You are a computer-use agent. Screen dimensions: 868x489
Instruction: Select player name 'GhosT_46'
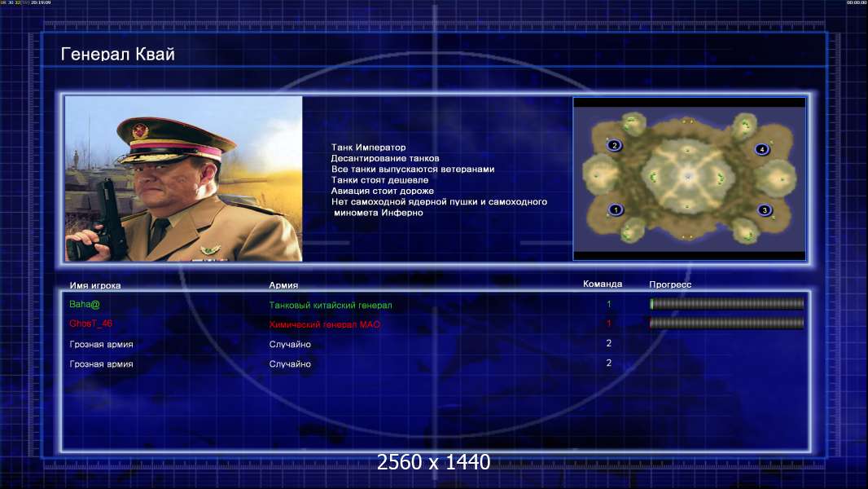(x=90, y=324)
